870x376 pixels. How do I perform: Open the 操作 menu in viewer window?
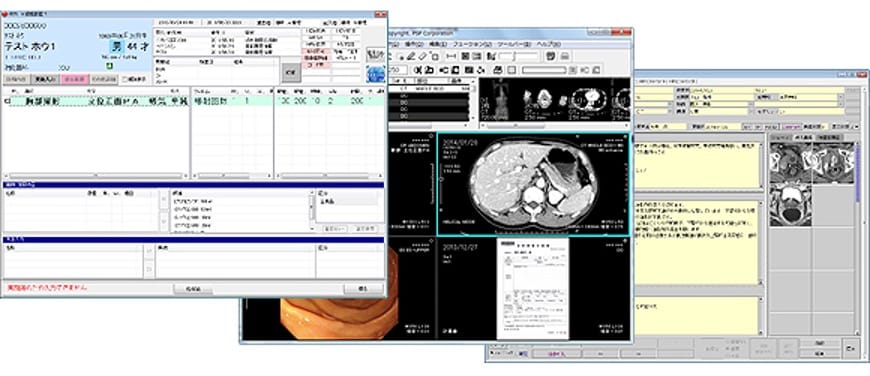[414, 44]
